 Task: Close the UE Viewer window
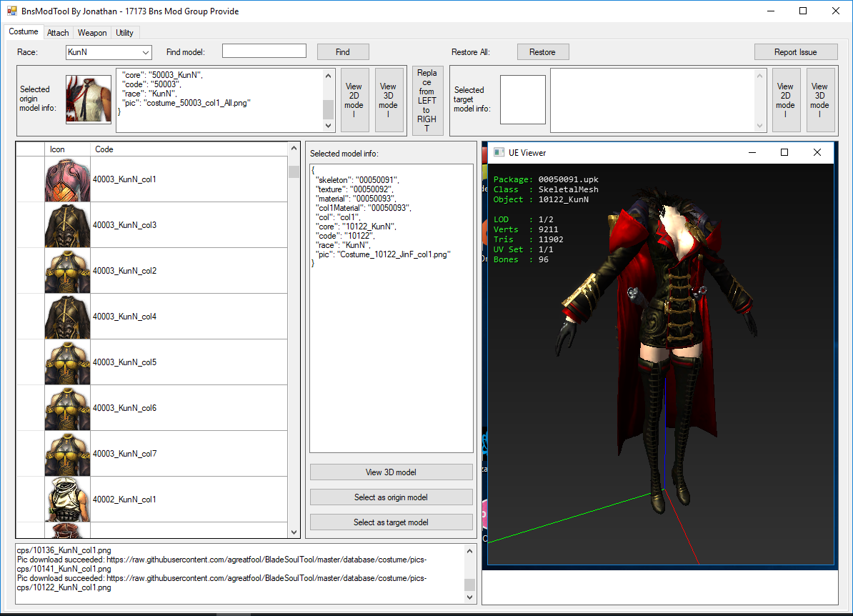point(817,153)
